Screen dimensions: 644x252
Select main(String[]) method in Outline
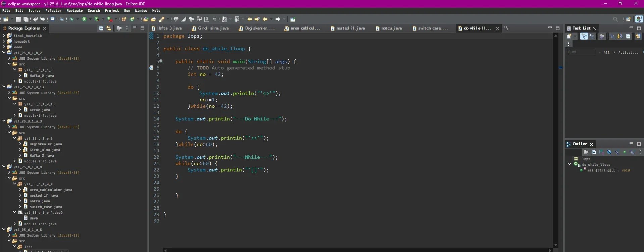[601, 170]
